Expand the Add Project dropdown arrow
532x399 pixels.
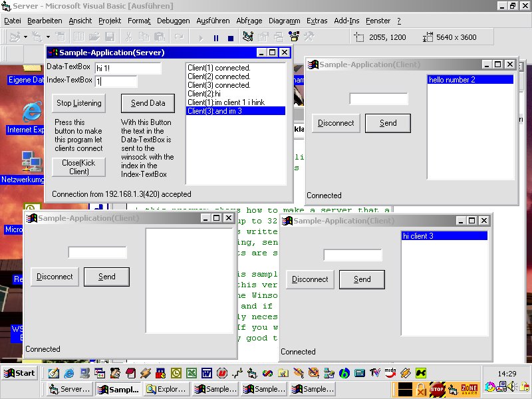pos(25,37)
